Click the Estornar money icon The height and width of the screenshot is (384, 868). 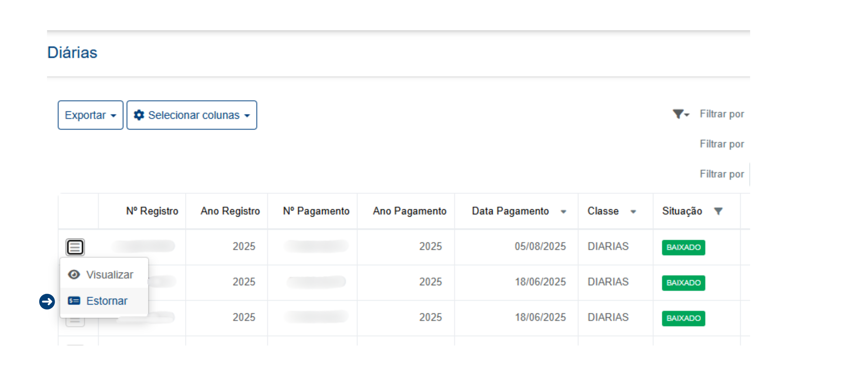pyautogui.click(x=74, y=301)
